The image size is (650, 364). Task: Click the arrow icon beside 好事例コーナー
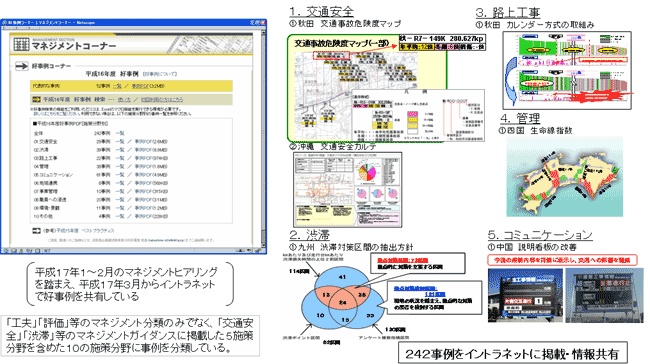(x=21, y=66)
